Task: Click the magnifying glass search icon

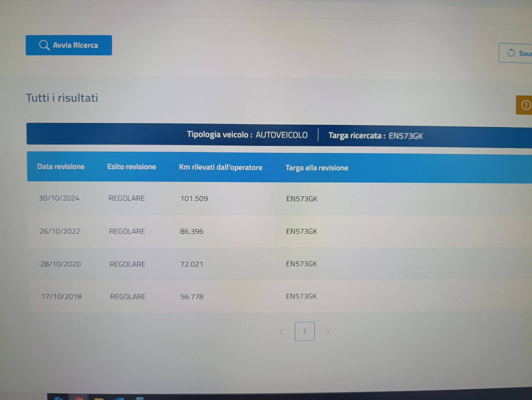Action: (x=44, y=45)
